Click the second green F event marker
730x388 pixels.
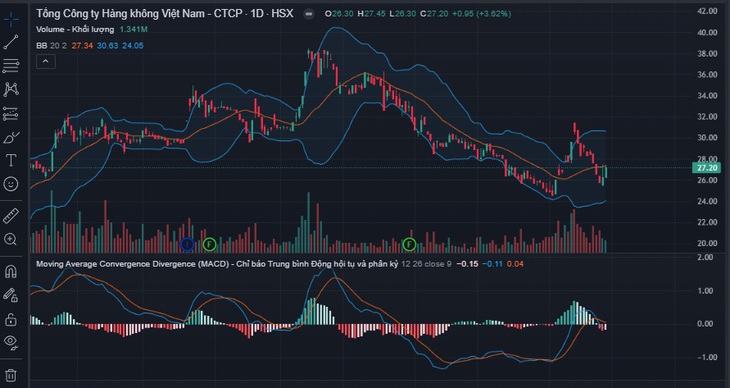409,243
